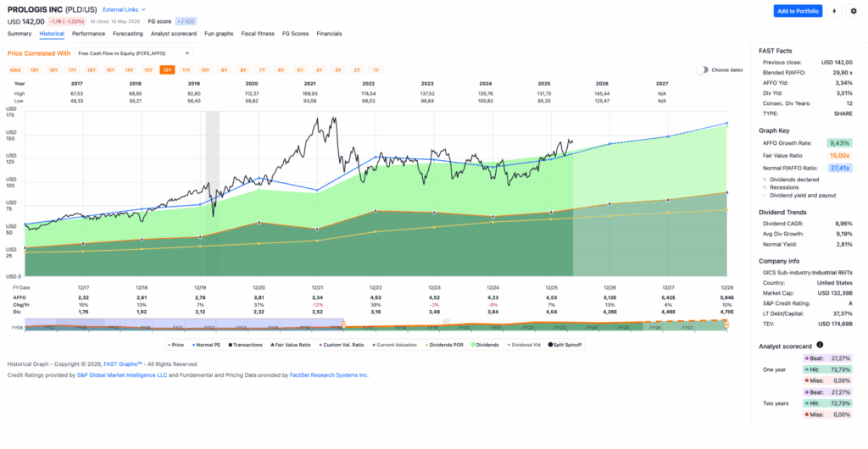Screen dimensions: 868x449
Task: Toggle Transactions in the chart legend
Action: (245, 345)
